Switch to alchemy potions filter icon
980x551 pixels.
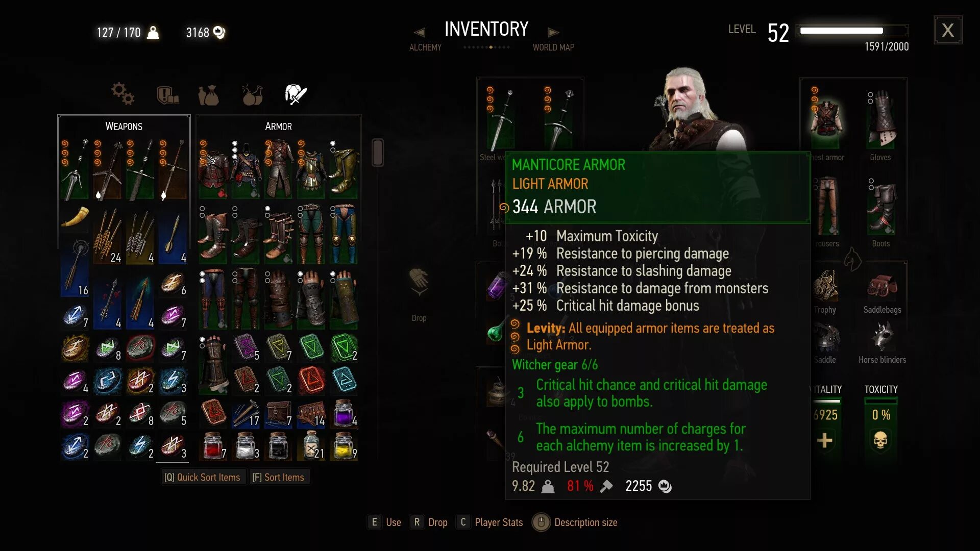click(252, 94)
